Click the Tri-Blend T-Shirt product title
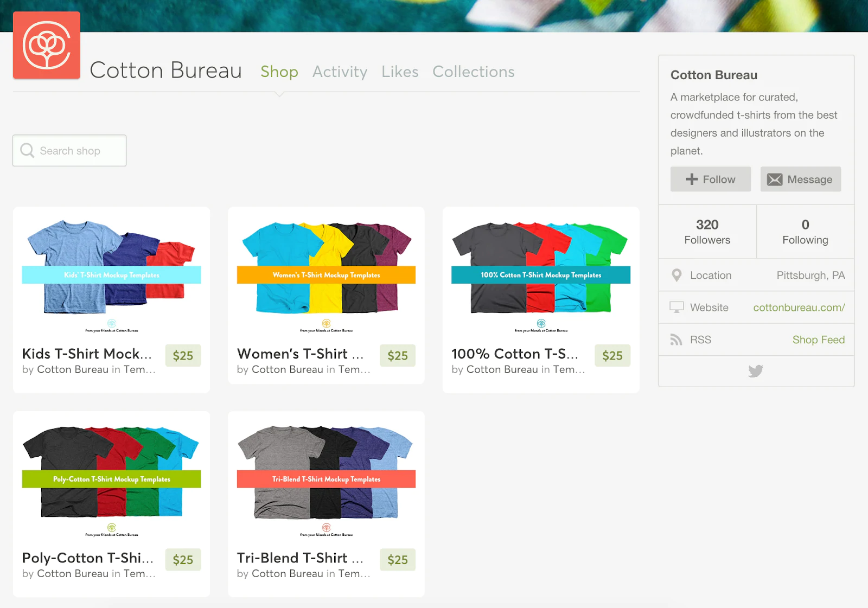The width and height of the screenshot is (868, 608). point(300,558)
